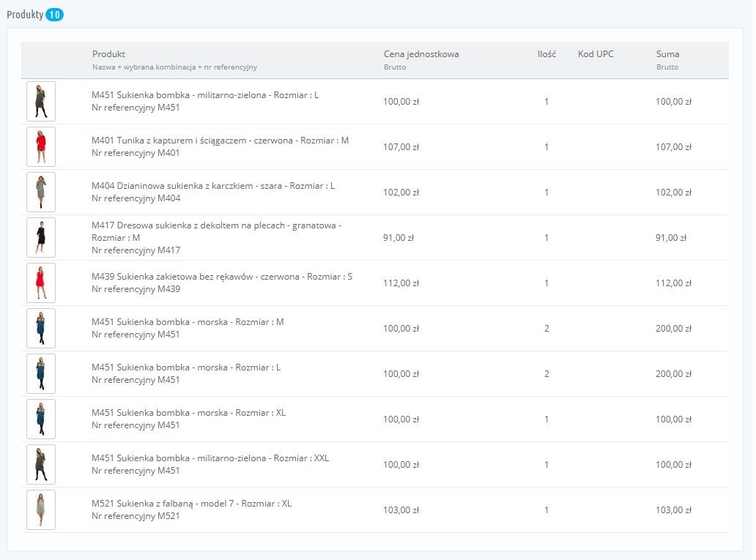This screenshot has width=756, height=560.
Task: Select product name M451 Sukienka bombka morska Rozmiar : L
Action: tap(186, 367)
